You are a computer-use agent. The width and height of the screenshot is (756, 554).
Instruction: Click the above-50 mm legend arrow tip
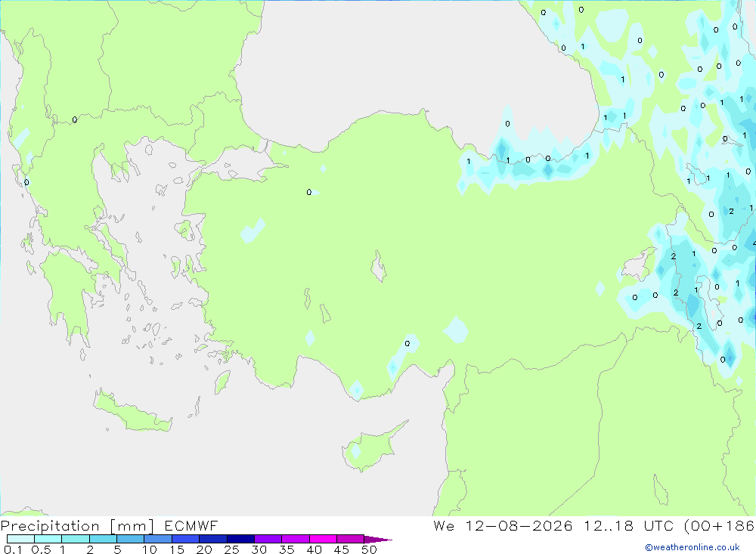click(378, 540)
